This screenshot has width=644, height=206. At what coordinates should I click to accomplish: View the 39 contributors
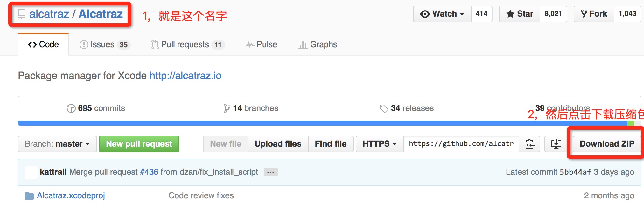click(563, 108)
